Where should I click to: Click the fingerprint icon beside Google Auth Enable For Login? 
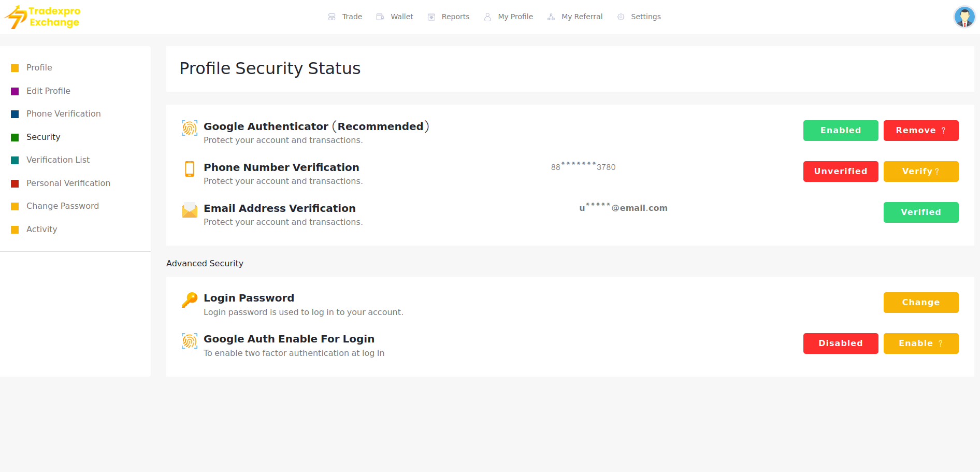point(190,341)
